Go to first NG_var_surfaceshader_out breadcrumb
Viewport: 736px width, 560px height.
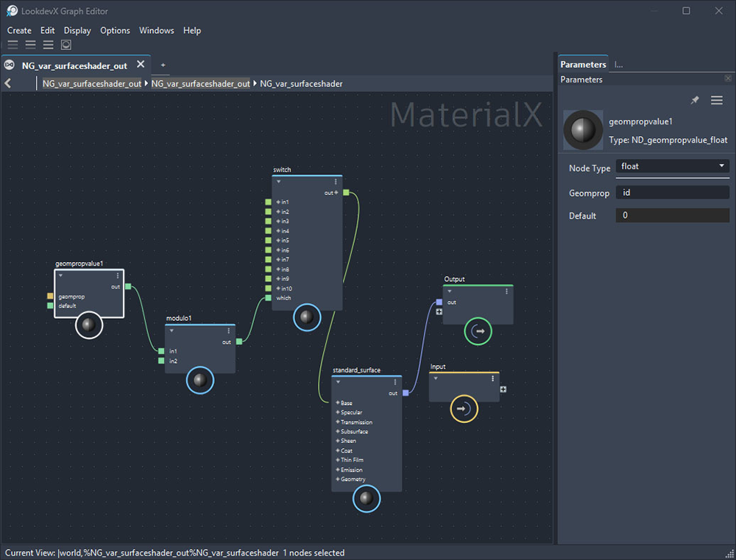pyautogui.click(x=91, y=84)
